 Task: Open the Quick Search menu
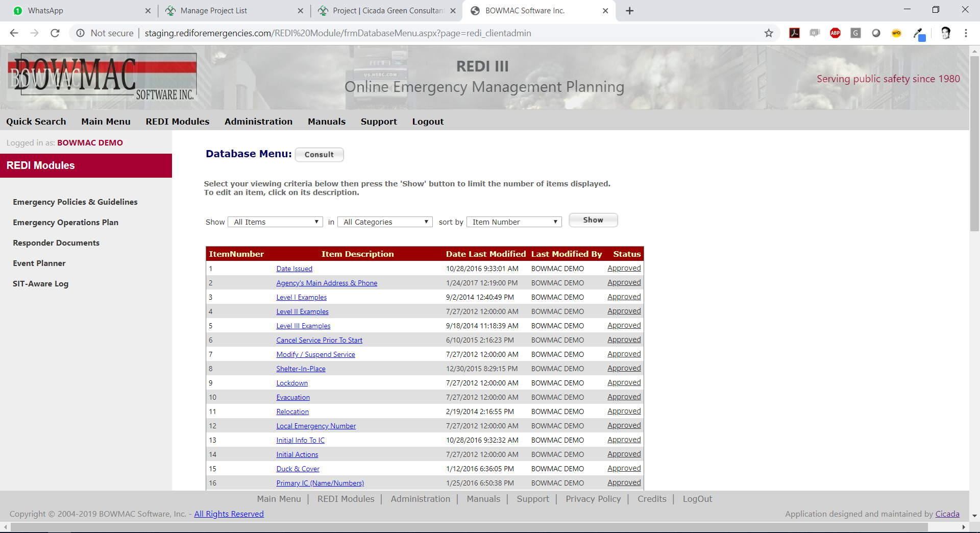coord(36,122)
